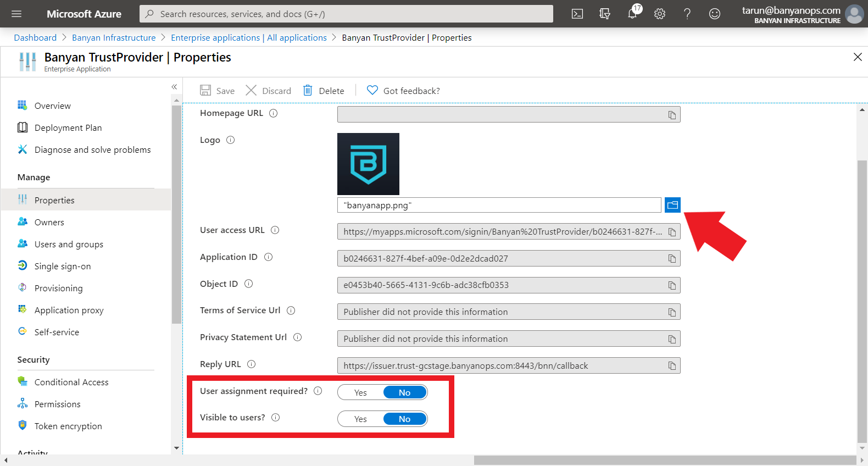This screenshot has height=466, width=868.
Task: Open the user account avatar
Action: click(854, 14)
